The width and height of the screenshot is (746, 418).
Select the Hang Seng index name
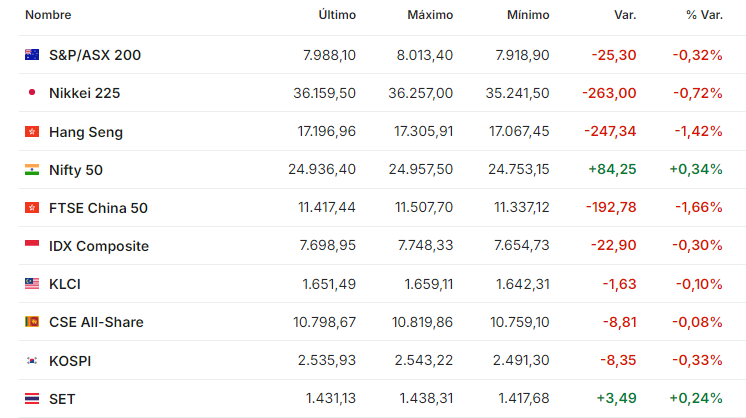[x=86, y=132]
